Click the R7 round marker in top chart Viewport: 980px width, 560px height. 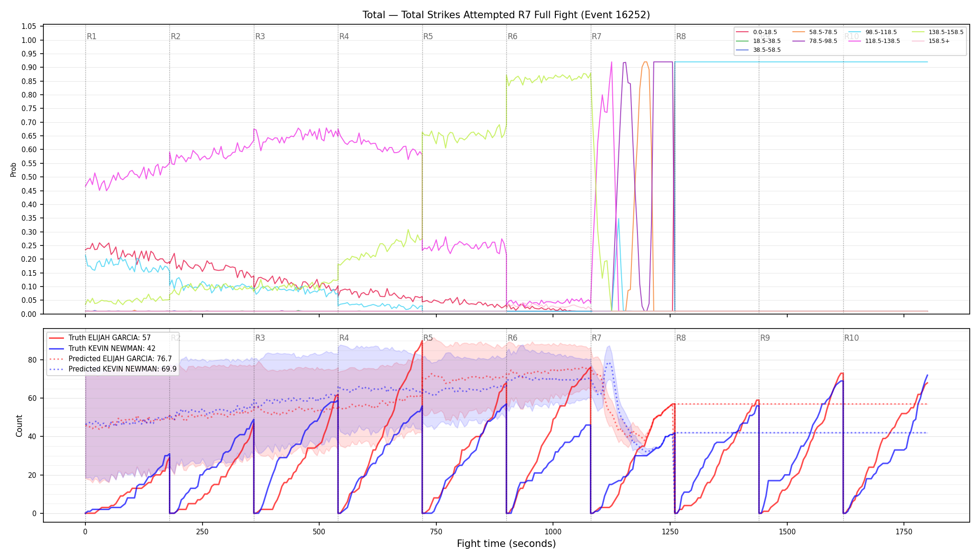tap(596, 36)
